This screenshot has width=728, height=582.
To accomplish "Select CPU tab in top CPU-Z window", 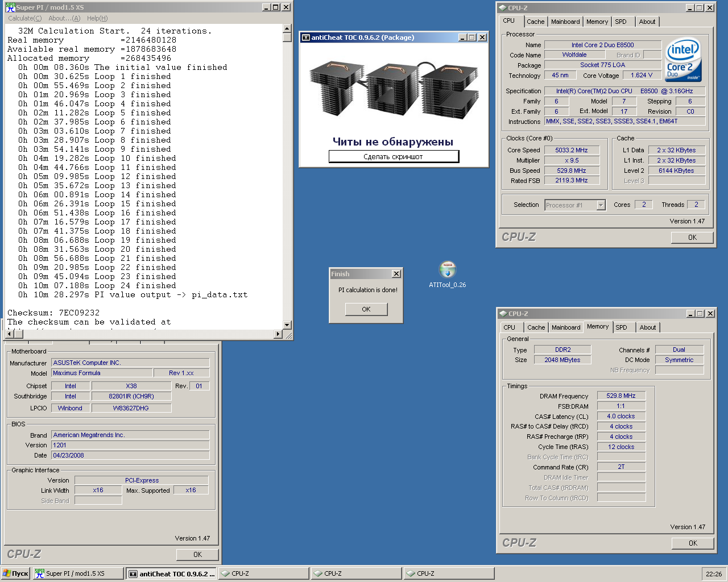I will (x=509, y=20).
